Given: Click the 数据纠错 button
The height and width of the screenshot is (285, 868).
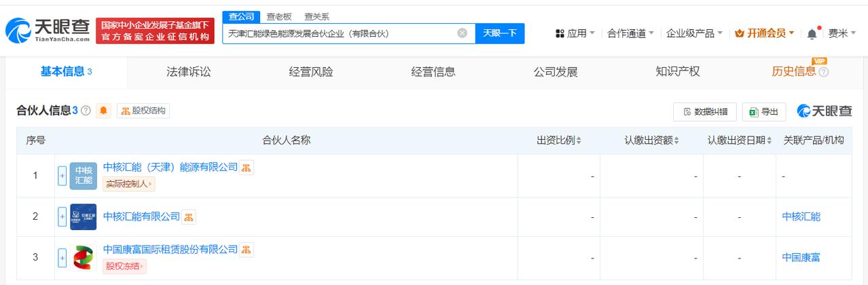Looking at the screenshot, I should [705, 111].
